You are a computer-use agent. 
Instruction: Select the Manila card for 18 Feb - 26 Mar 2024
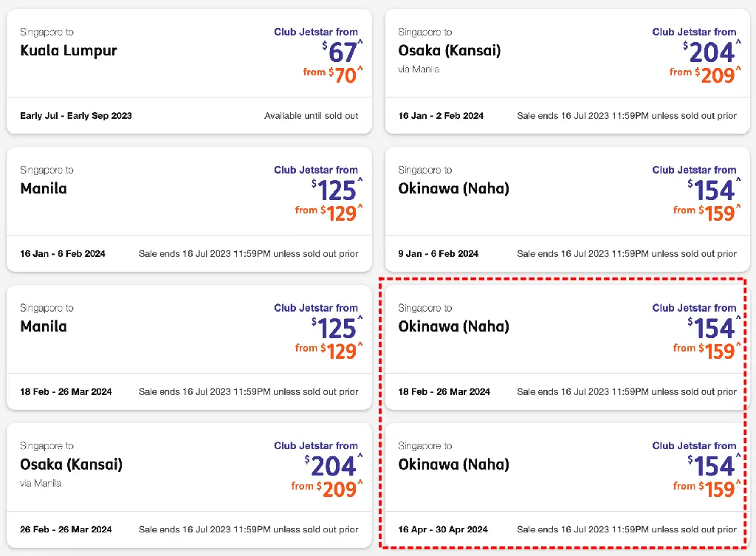coord(189,347)
